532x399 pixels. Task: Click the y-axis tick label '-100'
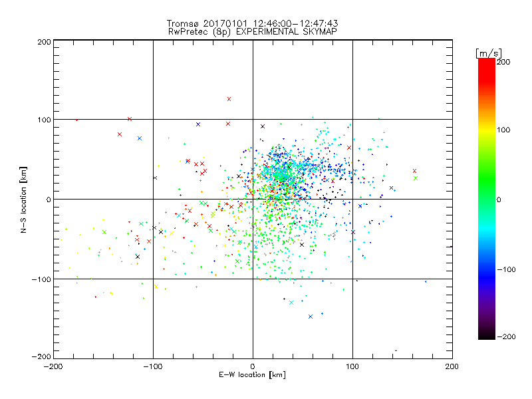(41, 279)
